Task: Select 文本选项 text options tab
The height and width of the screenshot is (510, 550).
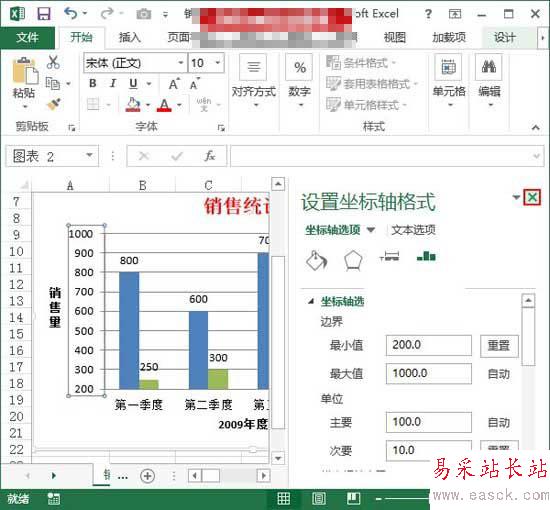Action: [413, 230]
